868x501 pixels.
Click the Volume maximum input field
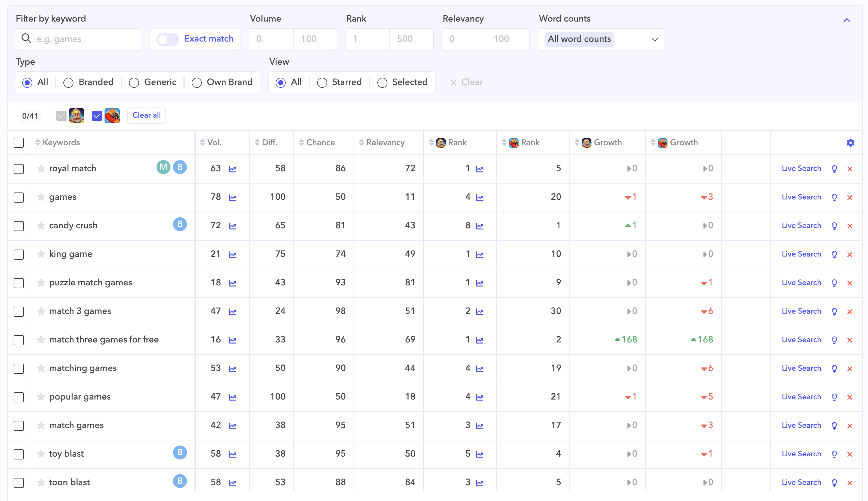pyautogui.click(x=315, y=39)
